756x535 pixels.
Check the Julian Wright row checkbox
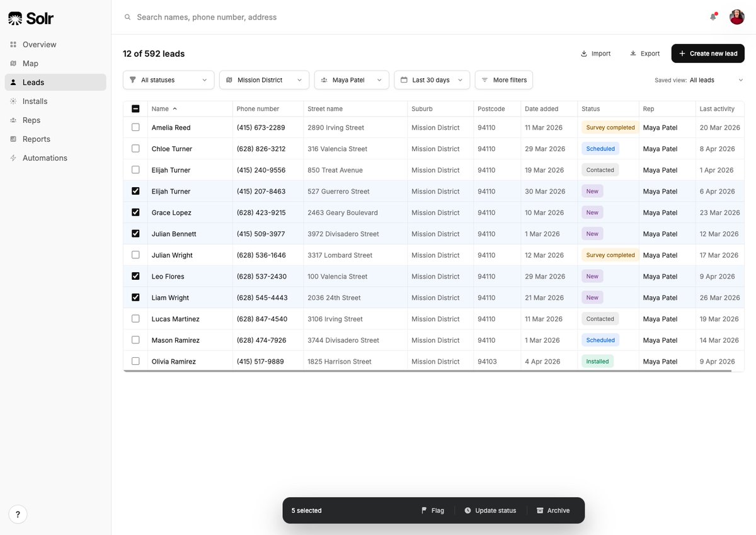[x=135, y=255]
